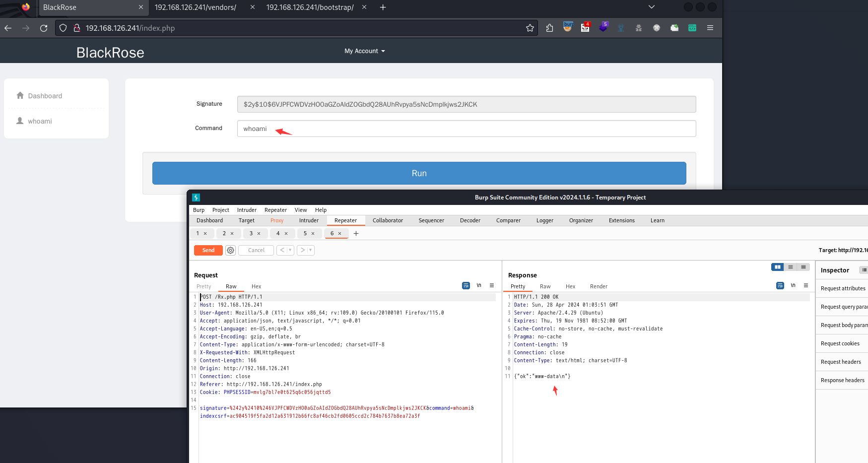Switch Response view to Raw
The width and height of the screenshot is (868, 463).
point(545,286)
